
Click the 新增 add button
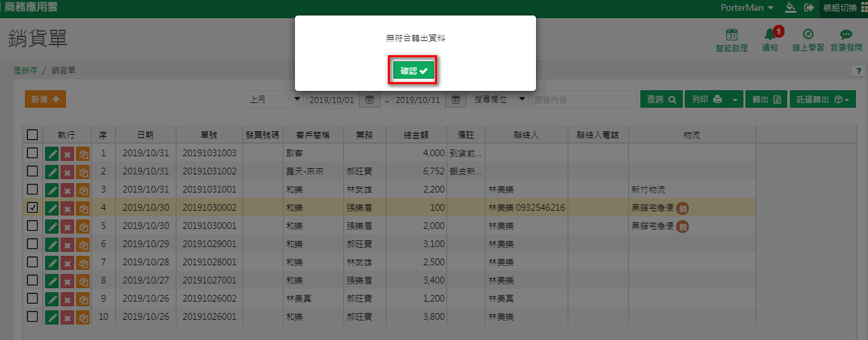point(45,99)
